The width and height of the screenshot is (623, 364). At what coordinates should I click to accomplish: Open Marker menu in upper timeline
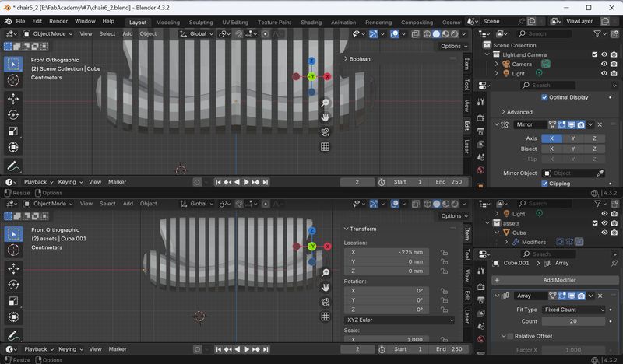[118, 182]
